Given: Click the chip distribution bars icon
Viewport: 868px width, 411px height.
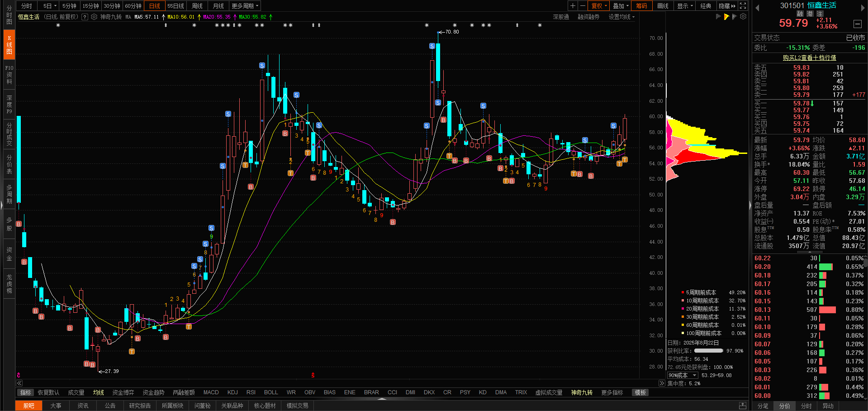Looking at the screenshot, I should pyautogui.click(x=718, y=17).
